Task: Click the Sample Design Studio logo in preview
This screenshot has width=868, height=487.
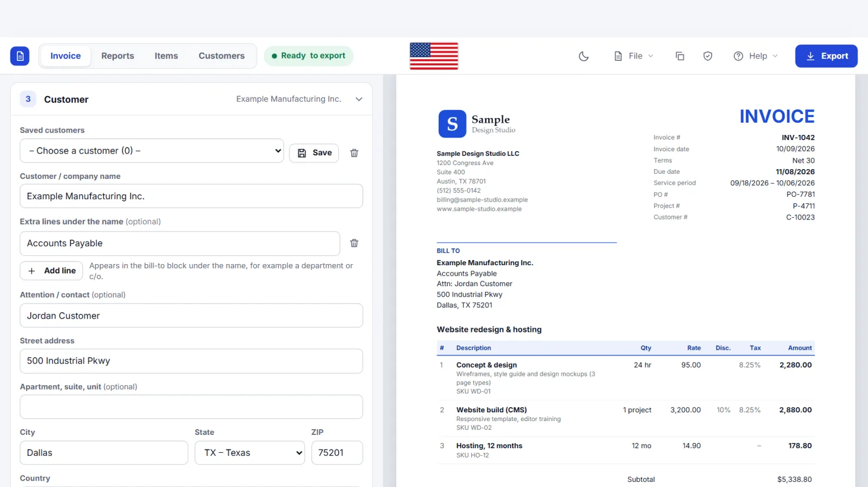Action: click(477, 123)
